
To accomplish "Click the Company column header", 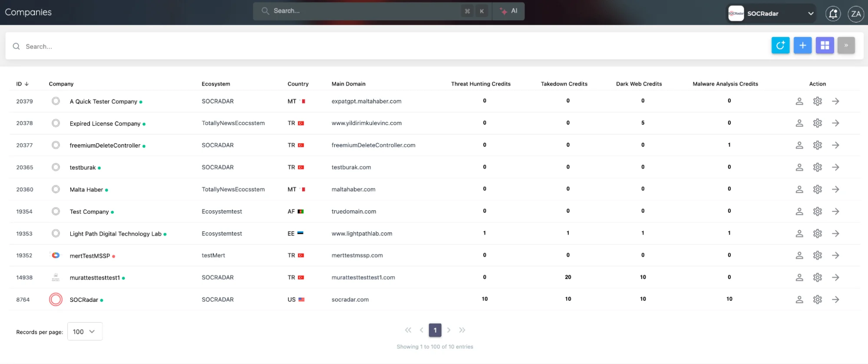I will (61, 84).
